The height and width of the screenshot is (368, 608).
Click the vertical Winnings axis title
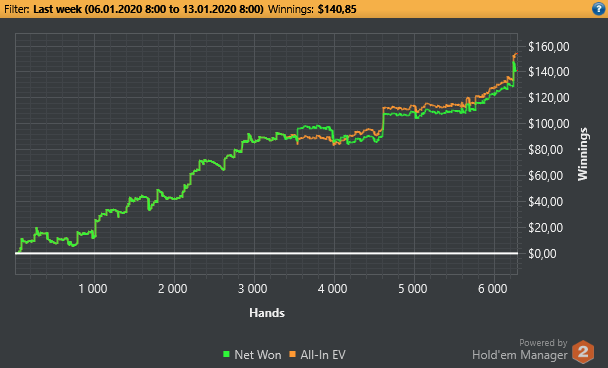[x=583, y=154]
